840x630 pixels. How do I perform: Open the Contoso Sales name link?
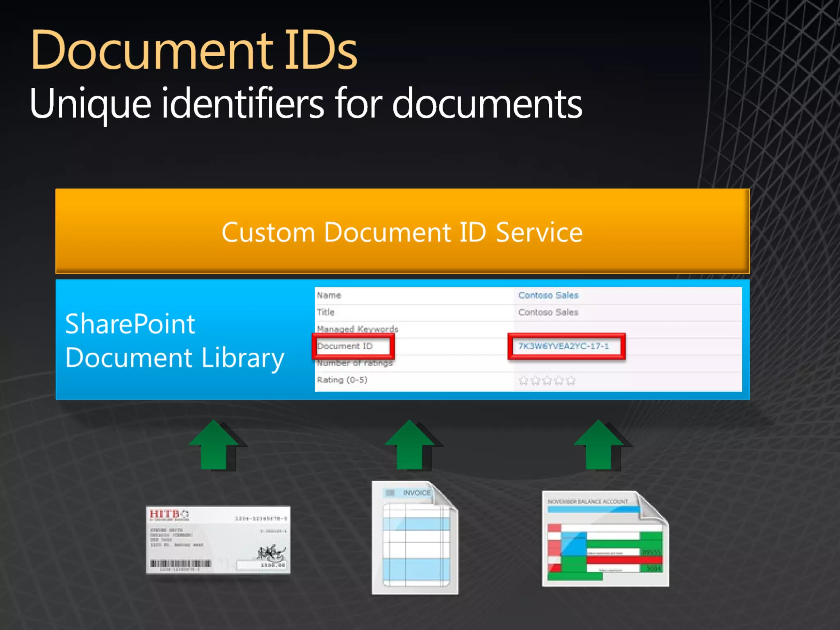[x=548, y=295]
